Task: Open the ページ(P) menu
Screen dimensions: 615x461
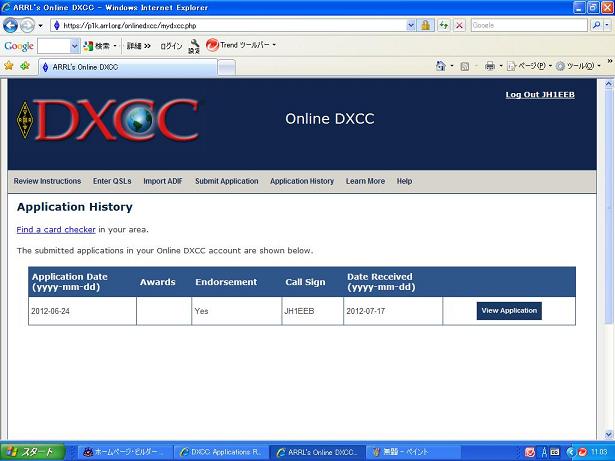Action: click(x=529, y=66)
